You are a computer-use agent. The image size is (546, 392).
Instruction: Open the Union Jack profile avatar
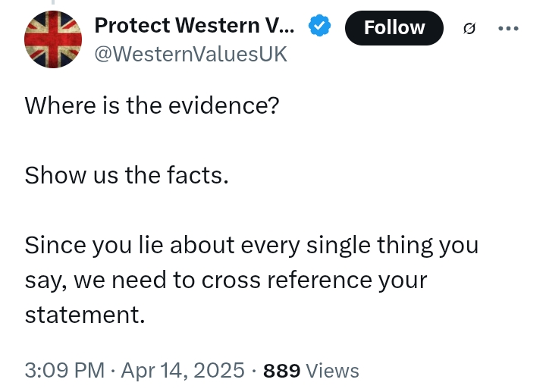pos(53,39)
